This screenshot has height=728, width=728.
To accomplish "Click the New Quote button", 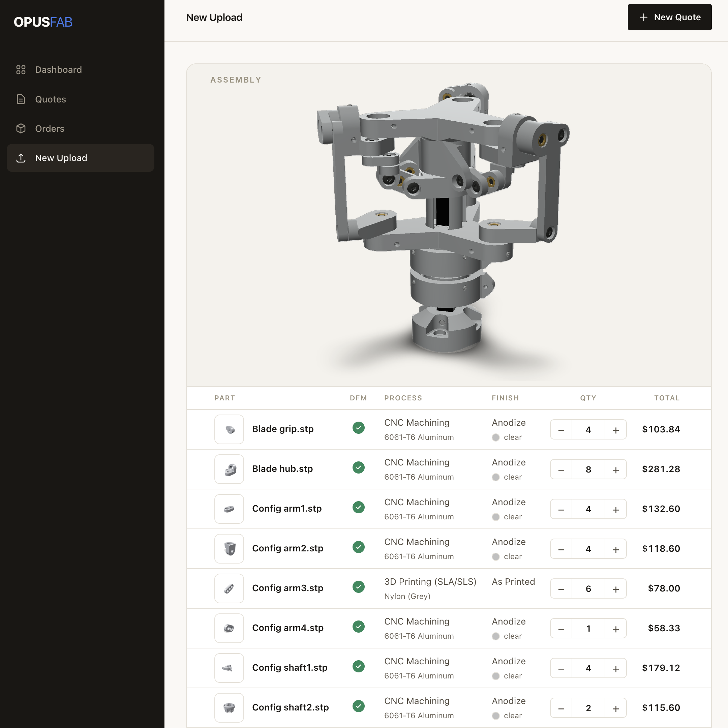I will pyautogui.click(x=670, y=17).
